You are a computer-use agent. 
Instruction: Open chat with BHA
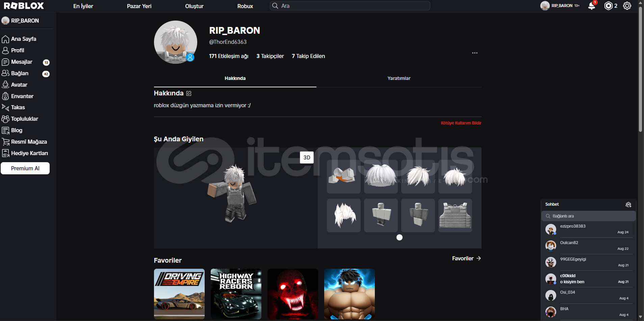click(589, 312)
